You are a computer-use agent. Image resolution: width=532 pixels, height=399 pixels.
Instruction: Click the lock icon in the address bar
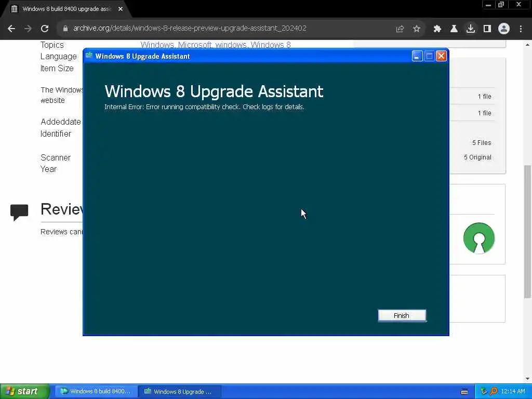[x=65, y=29]
